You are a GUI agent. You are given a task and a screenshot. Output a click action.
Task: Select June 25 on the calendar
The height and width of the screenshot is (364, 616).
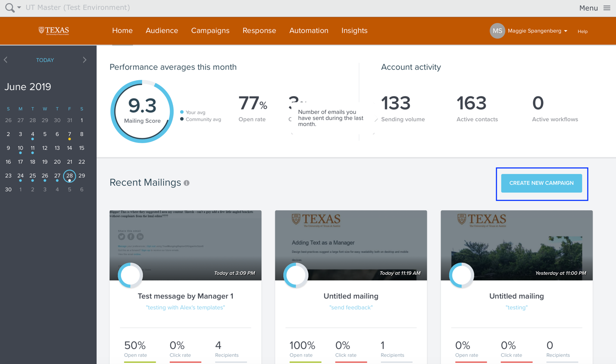pos(33,176)
